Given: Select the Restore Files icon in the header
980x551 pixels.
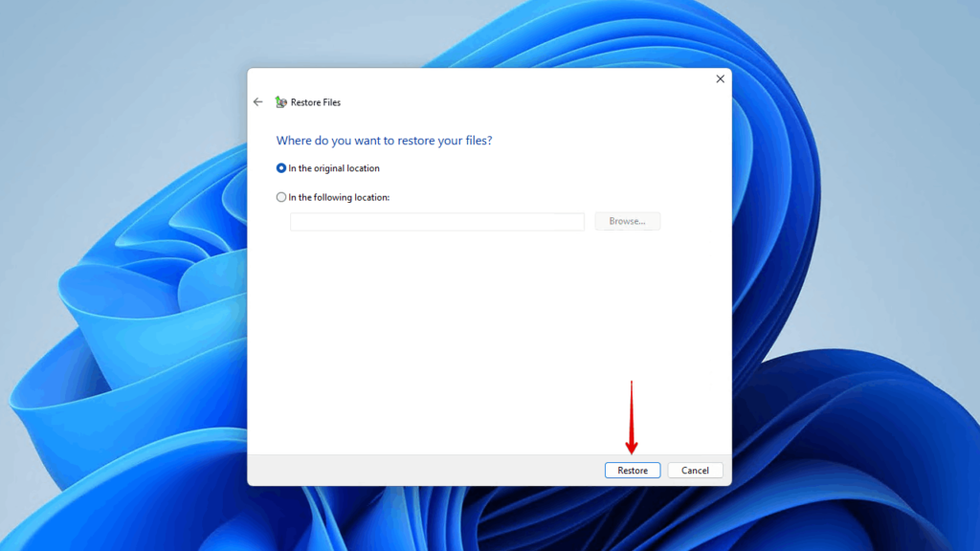Looking at the screenshot, I should click(281, 101).
